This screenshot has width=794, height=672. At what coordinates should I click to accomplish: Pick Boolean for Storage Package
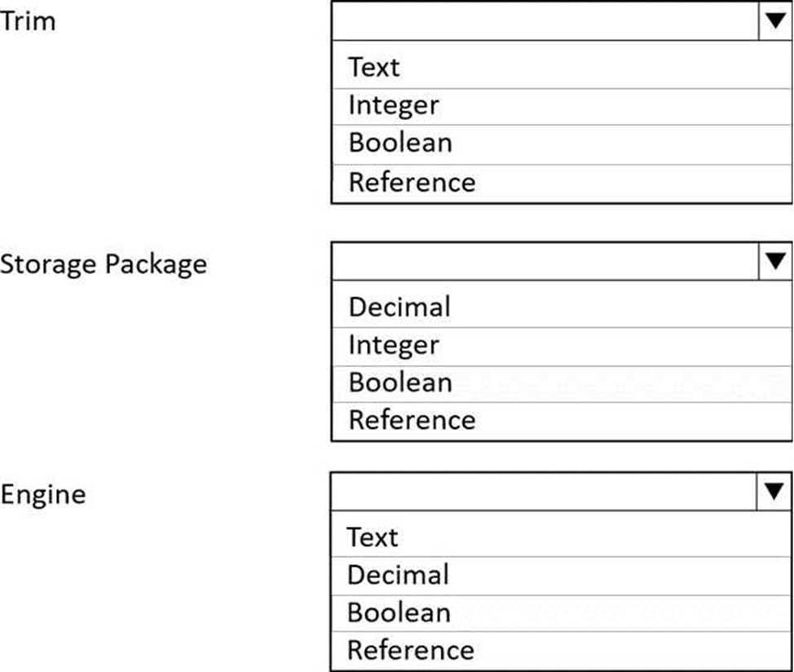click(x=562, y=384)
